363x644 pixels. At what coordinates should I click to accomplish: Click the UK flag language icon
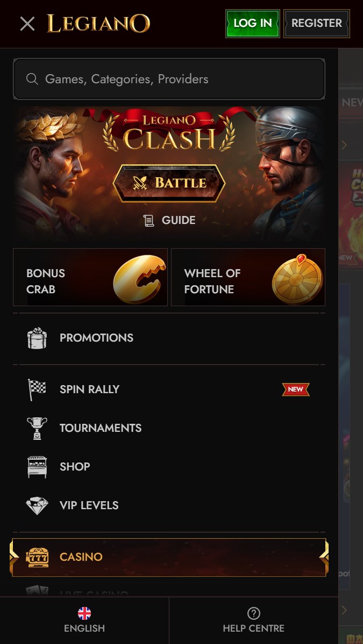click(84, 613)
